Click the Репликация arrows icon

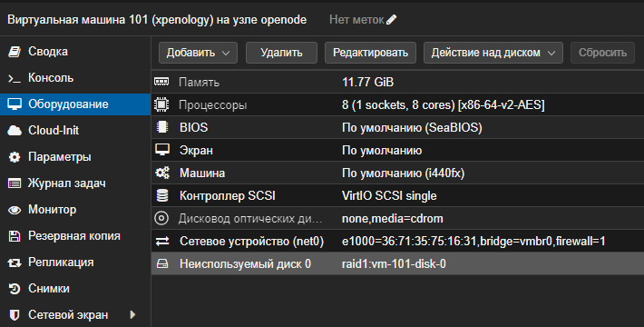(15, 263)
